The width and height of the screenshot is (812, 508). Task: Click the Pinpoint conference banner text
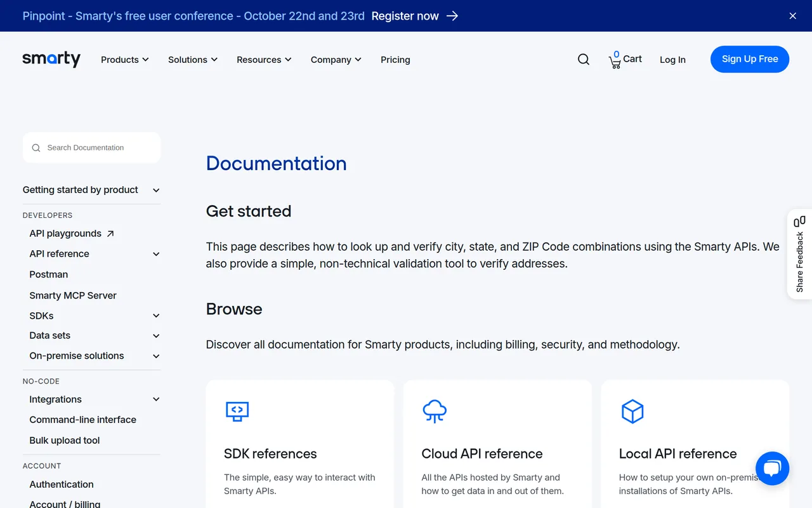tap(193, 16)
